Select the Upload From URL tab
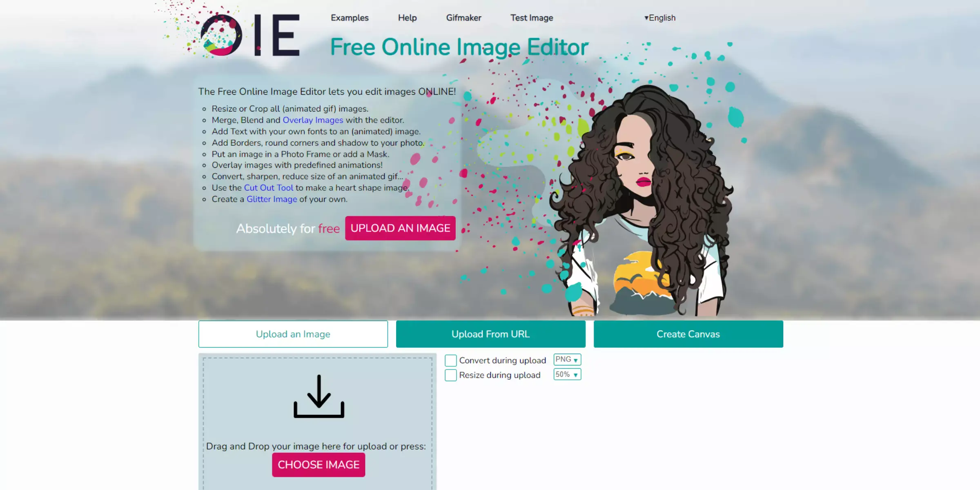 491,334
